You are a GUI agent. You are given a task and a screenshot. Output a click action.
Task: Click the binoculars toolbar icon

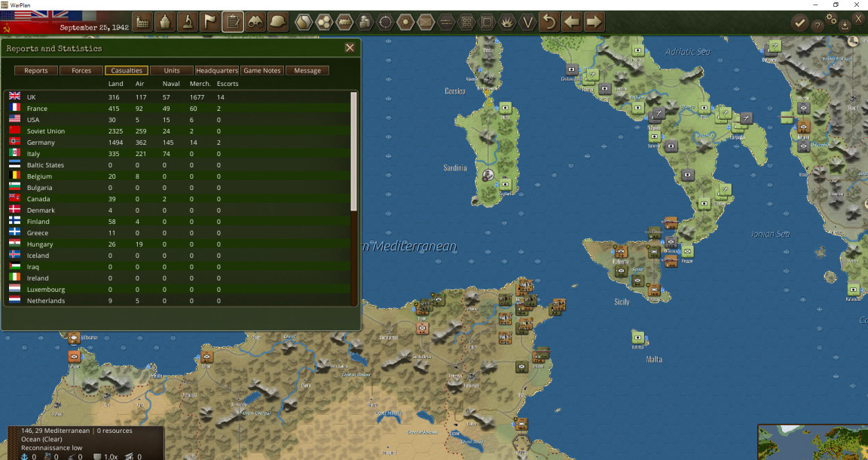pos(255,22)
